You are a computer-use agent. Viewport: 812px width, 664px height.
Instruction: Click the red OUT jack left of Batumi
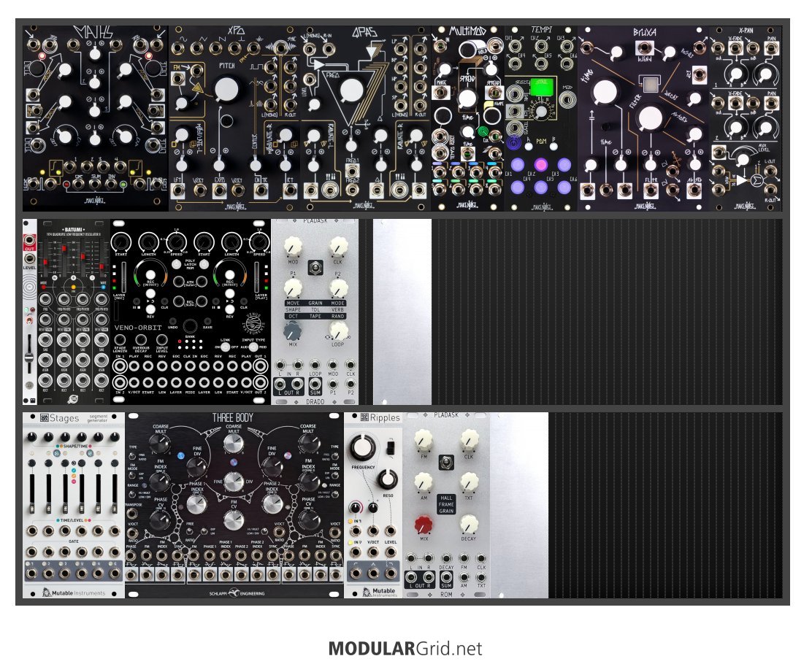29,242
